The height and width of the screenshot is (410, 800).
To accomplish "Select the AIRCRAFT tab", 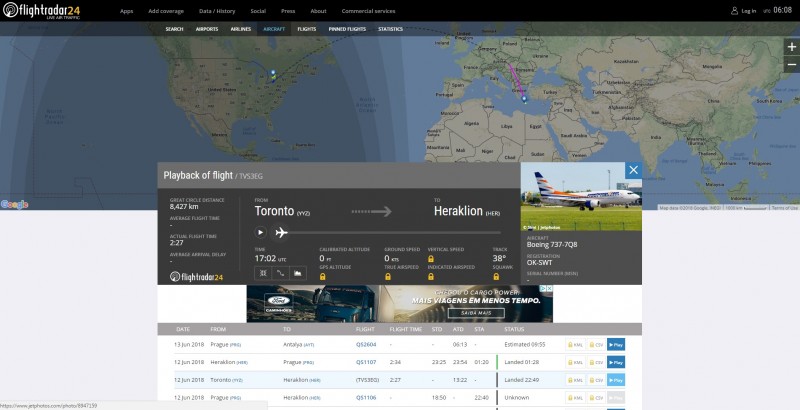I will point(274,29).
